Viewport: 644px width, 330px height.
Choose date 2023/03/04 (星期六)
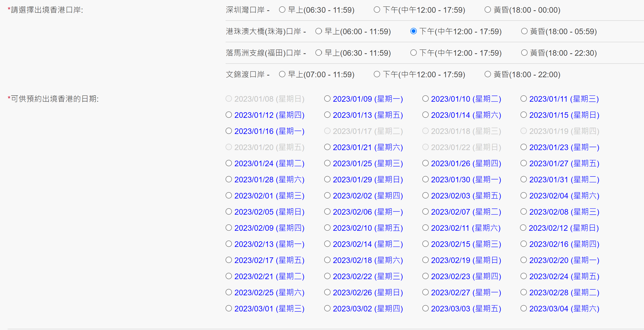click(x=523, y=308)
